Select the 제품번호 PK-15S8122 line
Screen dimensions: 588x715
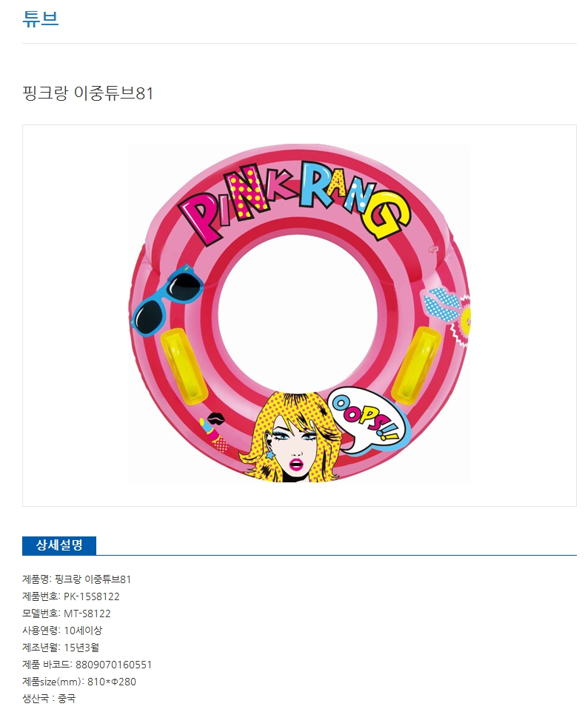point(71,596)
